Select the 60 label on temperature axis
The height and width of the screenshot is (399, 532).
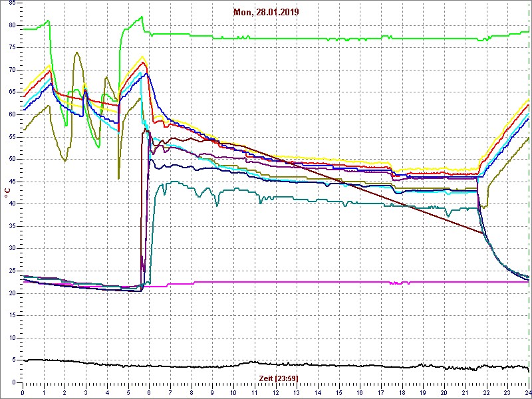click(11, 114)
